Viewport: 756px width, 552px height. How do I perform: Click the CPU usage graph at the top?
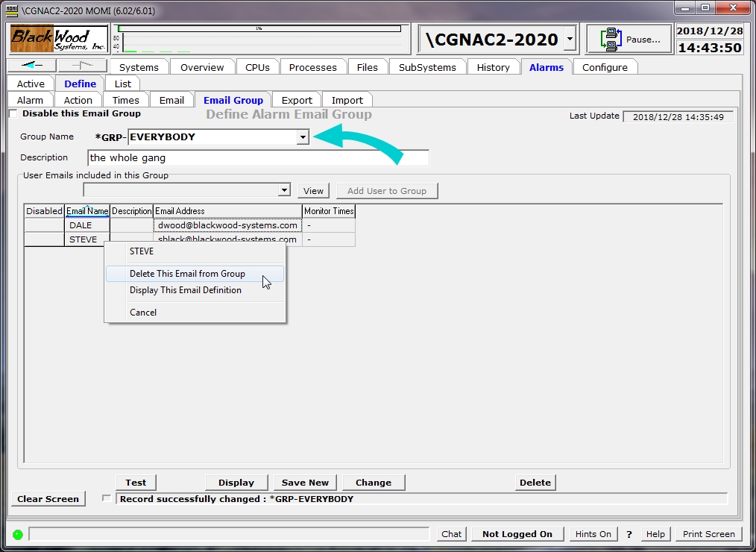(259, 39)
